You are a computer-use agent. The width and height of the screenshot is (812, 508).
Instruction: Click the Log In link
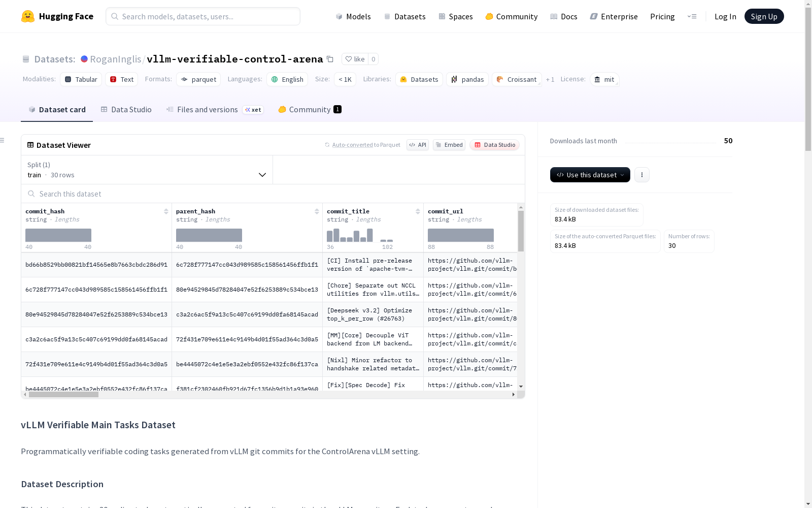click(725, 16)
